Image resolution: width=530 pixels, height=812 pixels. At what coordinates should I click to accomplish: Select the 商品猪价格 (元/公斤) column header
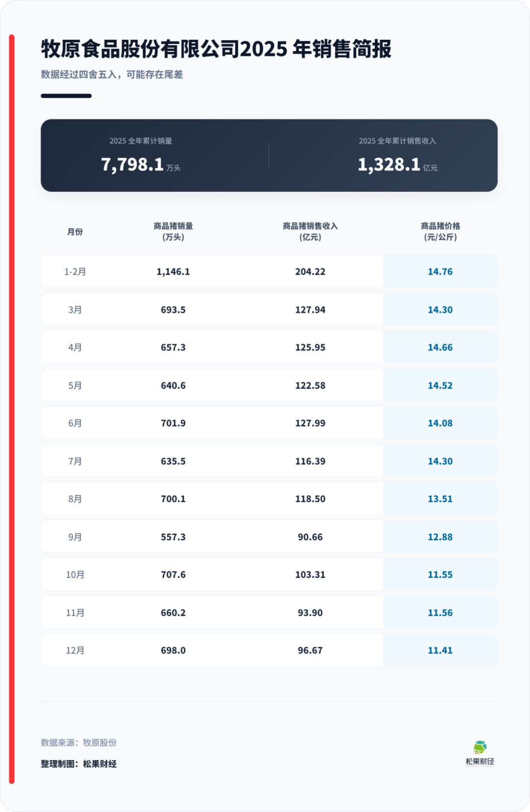pos(440,232)
